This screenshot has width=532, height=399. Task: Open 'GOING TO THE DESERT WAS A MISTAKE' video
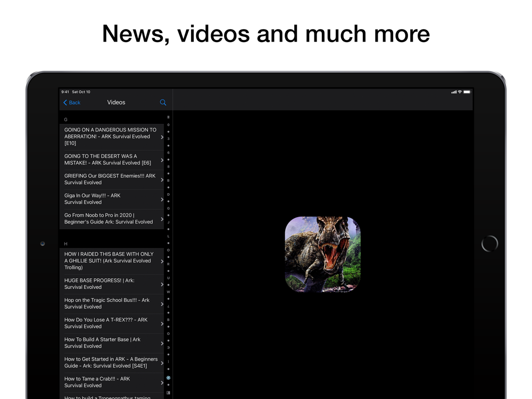[x=112, y=160]
